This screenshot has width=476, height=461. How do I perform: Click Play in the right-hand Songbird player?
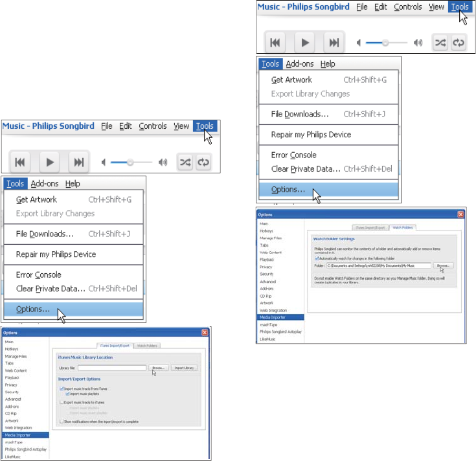coord(305,43)
